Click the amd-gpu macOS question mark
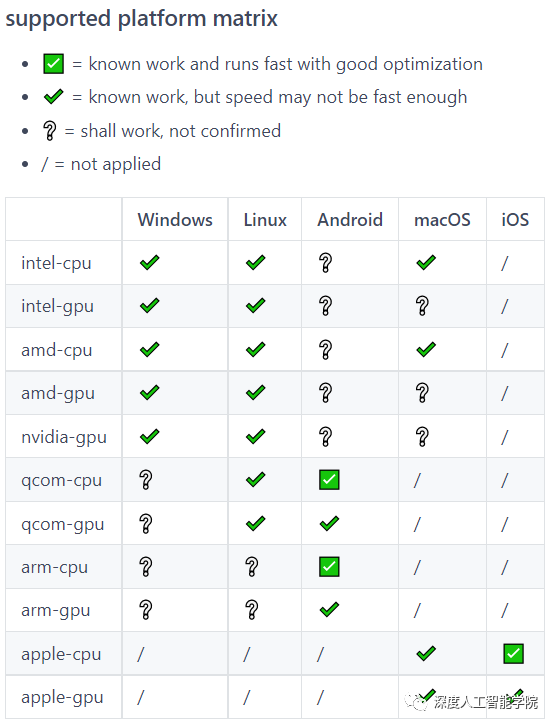Viewport: 555px width, 727px height. point(422,393)
